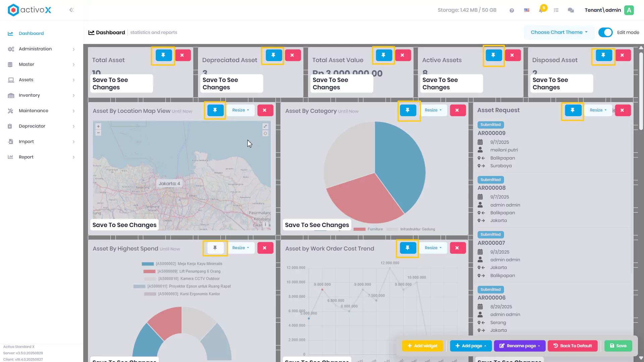Pin the Asset By Location Map widget
This screenshot has height=362, width=644.
point(215,110)
